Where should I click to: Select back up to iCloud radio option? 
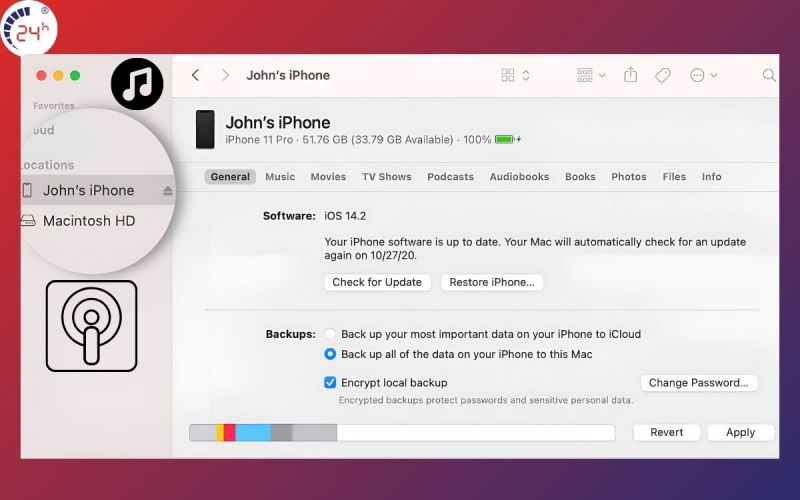click(x=330, y=334)
